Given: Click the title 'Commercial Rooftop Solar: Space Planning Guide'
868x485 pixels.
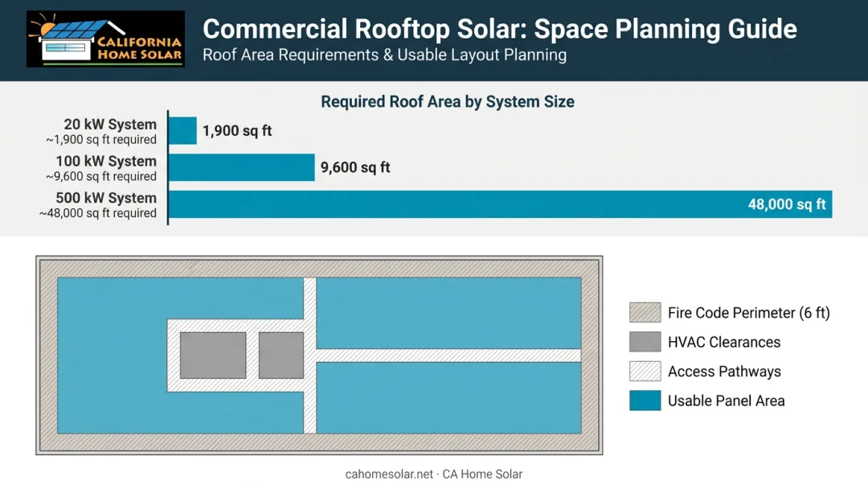Looking at the screenshot, I should (x=500, y=29).
